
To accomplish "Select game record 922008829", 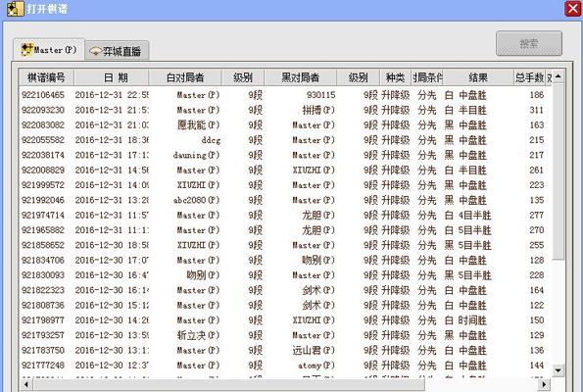I will (285, 170).
